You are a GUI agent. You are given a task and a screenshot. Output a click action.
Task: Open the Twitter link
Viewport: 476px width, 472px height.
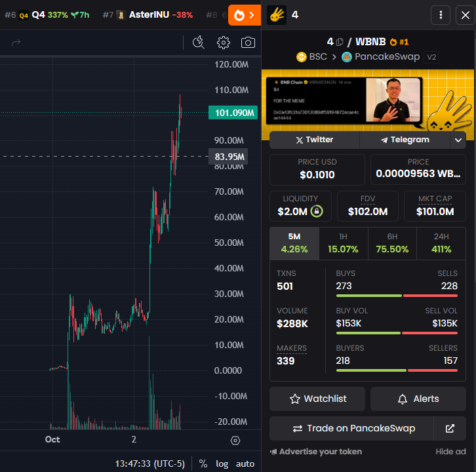point(315,140)
